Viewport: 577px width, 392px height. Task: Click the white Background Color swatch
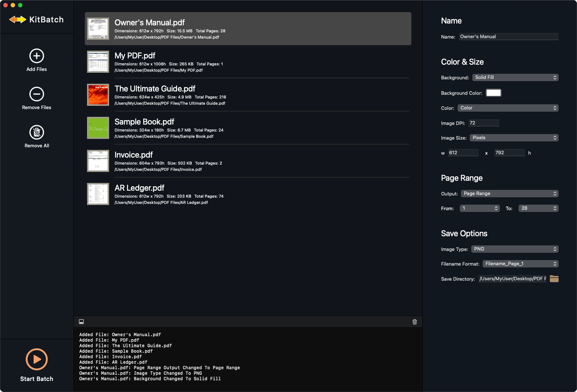pyautogui.click(x=493, y=93)
